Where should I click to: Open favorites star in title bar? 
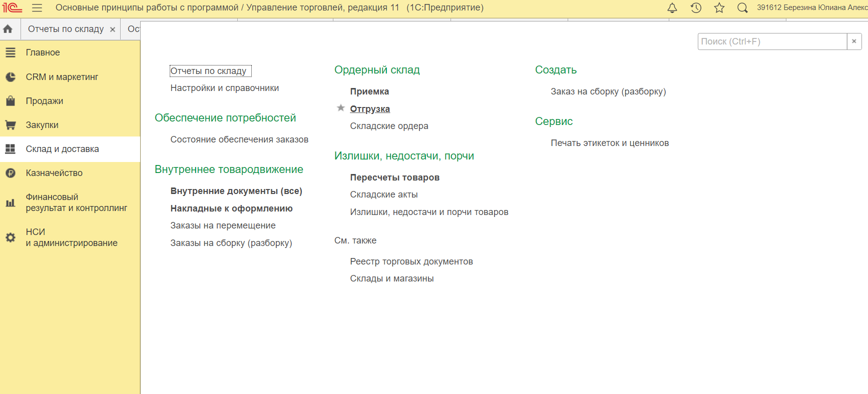click(x=719, y=8)
